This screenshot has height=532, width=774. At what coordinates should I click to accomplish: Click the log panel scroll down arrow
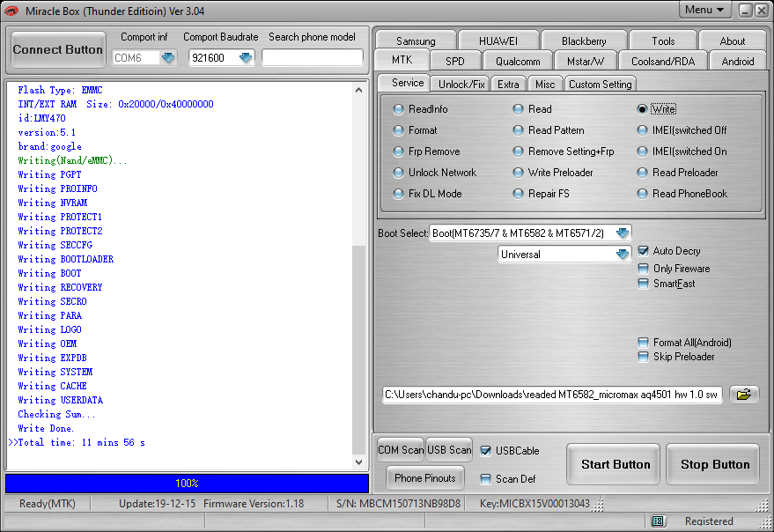coord(359,462)
